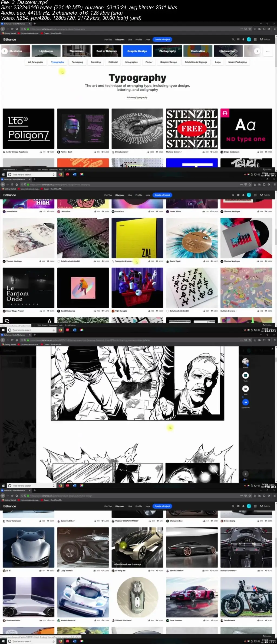Open the Live menu item in Typography frame

[x=130, y=40]
